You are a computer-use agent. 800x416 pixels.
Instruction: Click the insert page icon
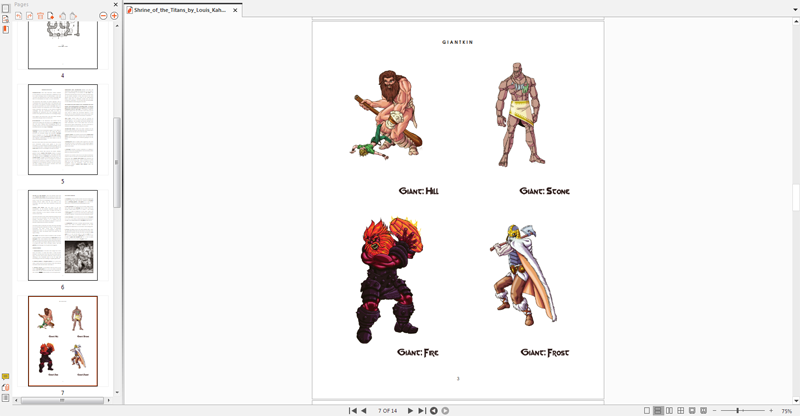pos(51,16)
